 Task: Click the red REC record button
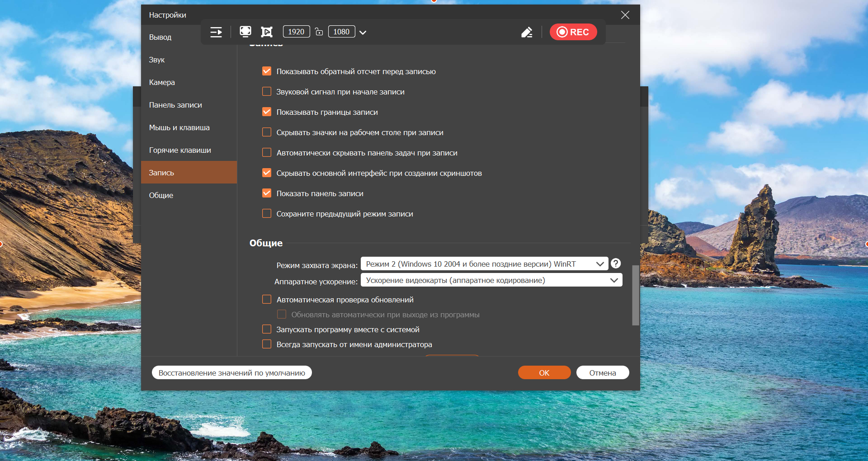(573, 32)
